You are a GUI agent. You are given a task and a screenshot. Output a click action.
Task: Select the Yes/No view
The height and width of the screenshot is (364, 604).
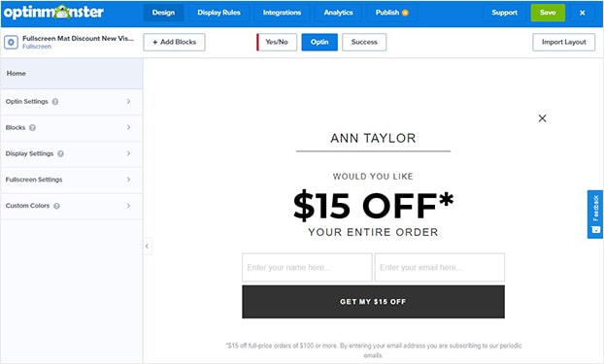coord(277,42)
